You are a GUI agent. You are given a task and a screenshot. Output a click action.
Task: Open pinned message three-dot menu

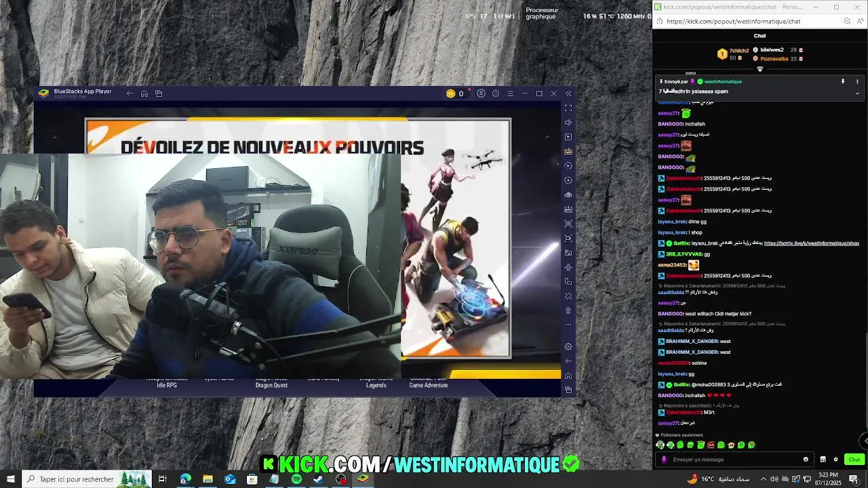point(857,81)
